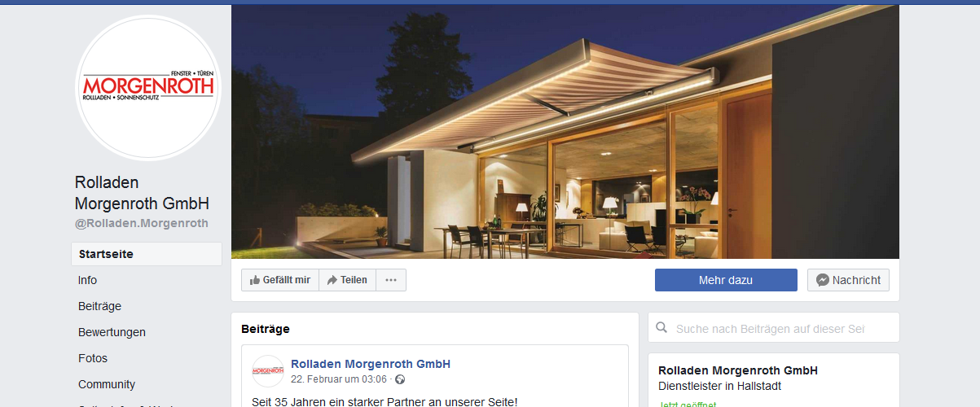Open the Morgenroth profile logo picture
This screenshot has height=407, width=980.
pyautogui.click(x=148, y=88)
